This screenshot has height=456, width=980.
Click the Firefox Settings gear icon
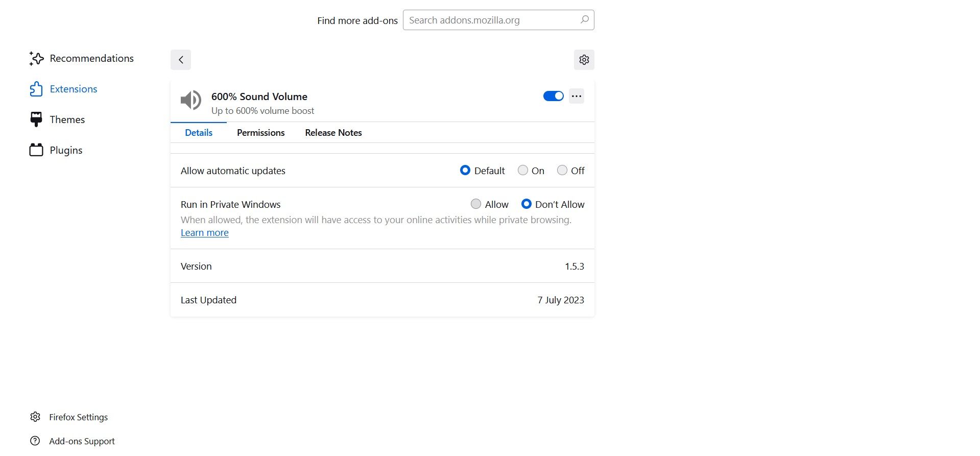35,417
